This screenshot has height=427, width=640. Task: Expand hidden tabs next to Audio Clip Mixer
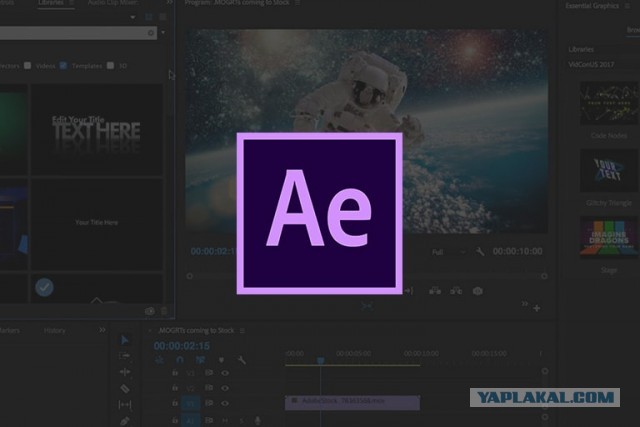pyautogui.click(x=169, y=2)
